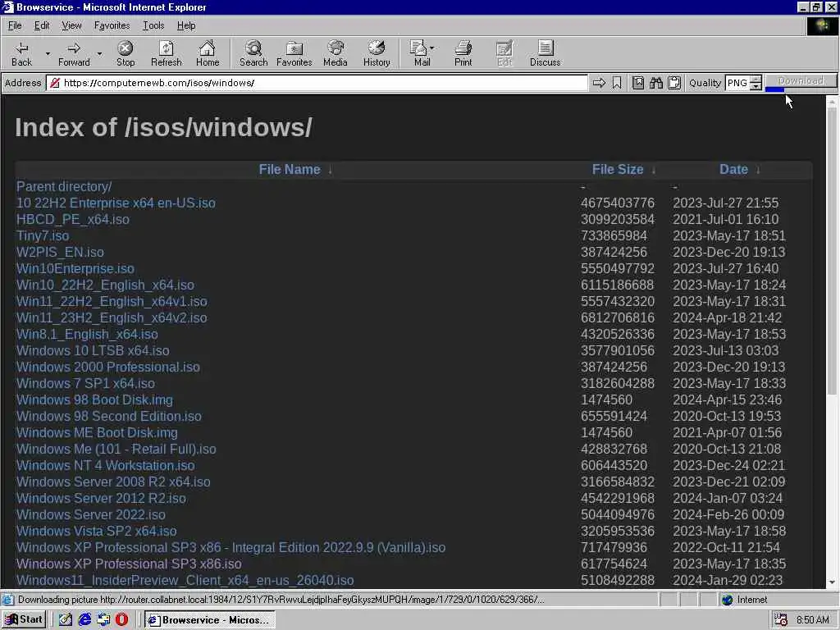Open the Tools menu
The width and height of the screenshot is (840, 630).
(x=153, y=25)
